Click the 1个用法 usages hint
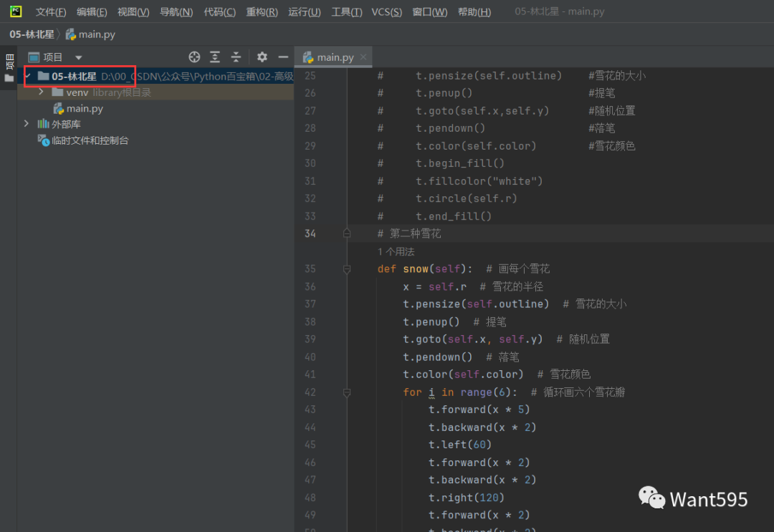This screenshot has height=532, width=774. [x=396, y=252]
